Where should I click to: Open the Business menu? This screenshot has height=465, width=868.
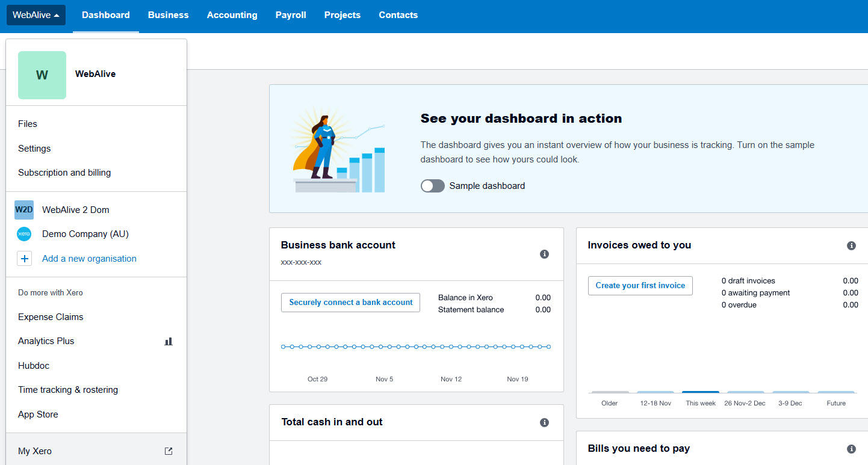coord(168,15)
